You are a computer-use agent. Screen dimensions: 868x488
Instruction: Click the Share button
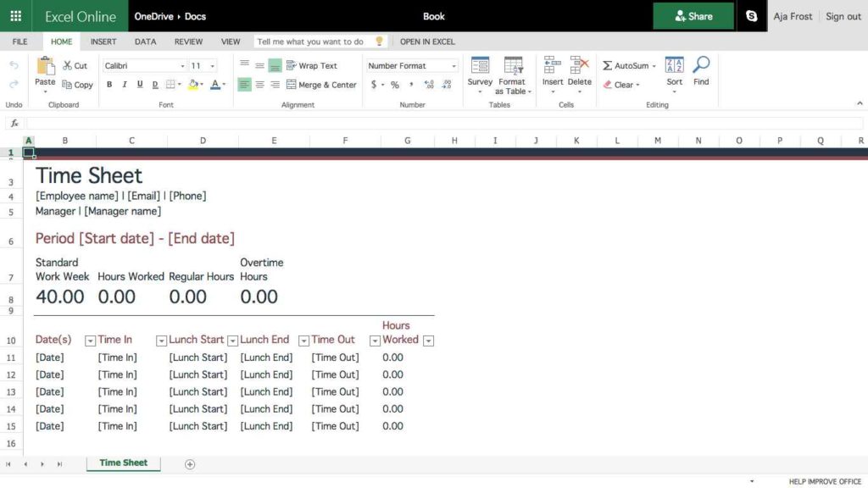click(693, 15)
